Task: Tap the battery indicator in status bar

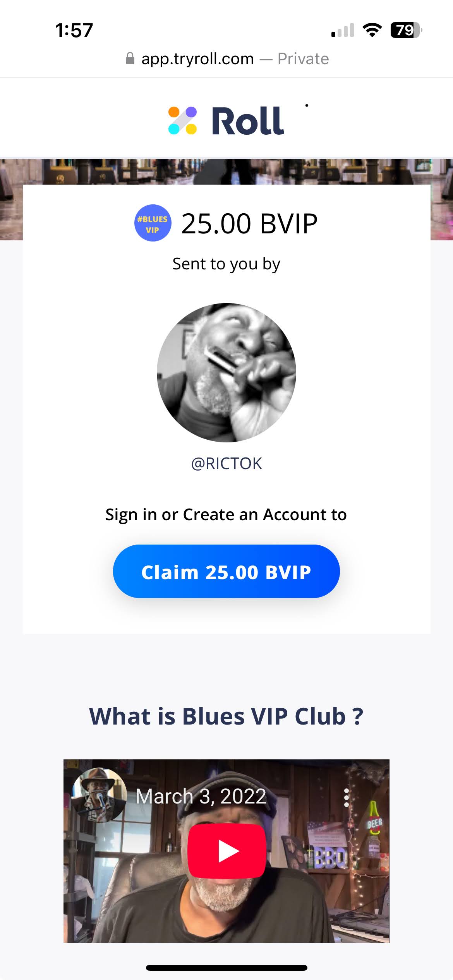Action: tap(406, 30)
